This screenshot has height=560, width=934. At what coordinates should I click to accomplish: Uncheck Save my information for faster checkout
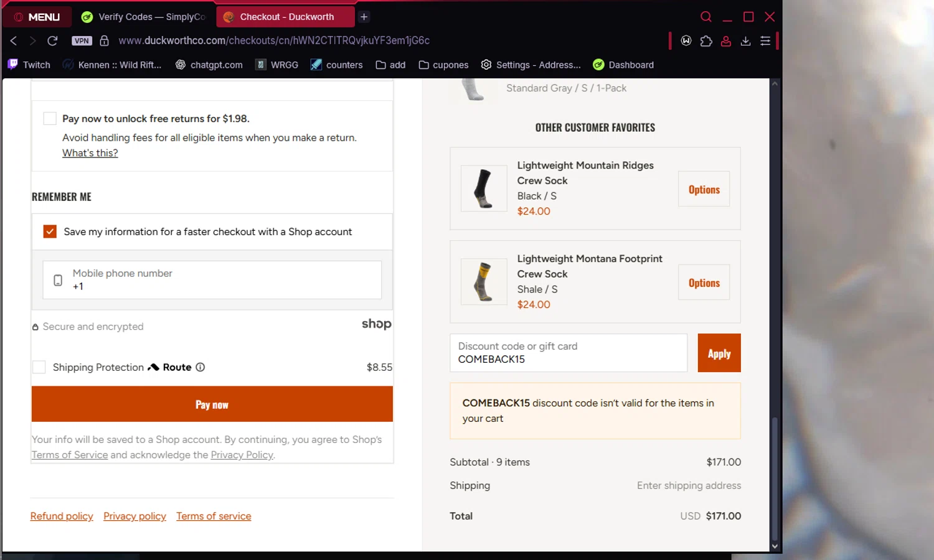pos(50,231)
